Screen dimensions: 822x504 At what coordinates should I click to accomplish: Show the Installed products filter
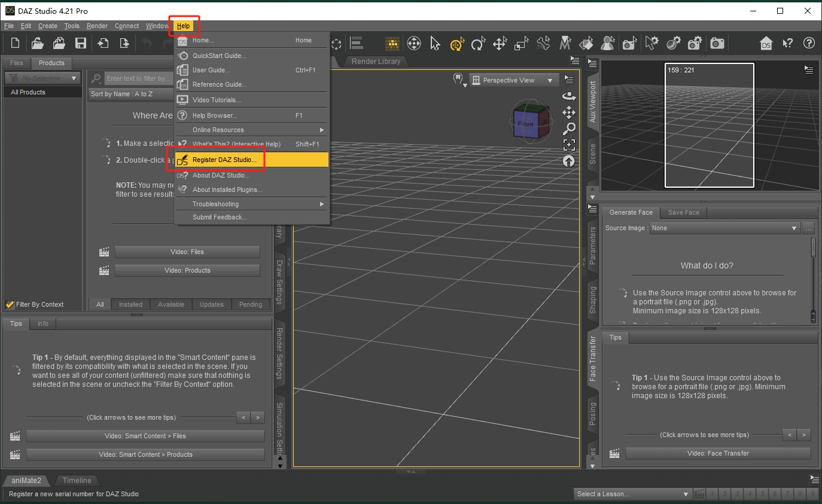(130, 304)
